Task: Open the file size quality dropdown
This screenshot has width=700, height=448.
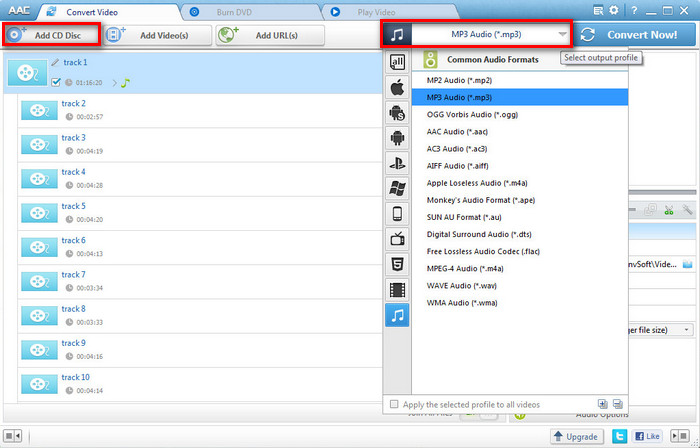Action: 661,330
